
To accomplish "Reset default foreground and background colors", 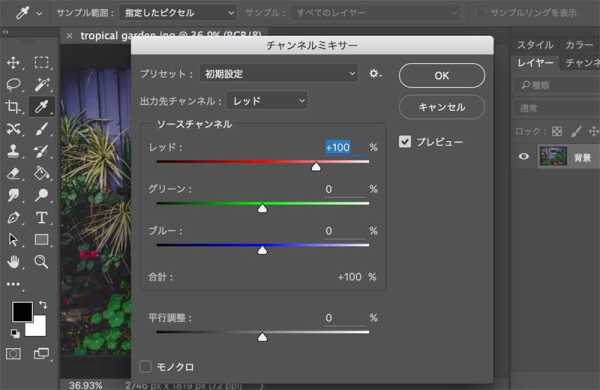I will point(15,334).
